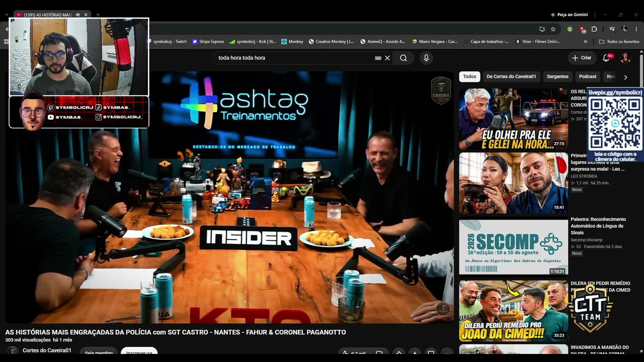This screenshot has width=644, height=362.
Task: Click the video title AS HISTÓRIAS MAIS ENGRAÇADAS
Action: (x=176, y=332)
